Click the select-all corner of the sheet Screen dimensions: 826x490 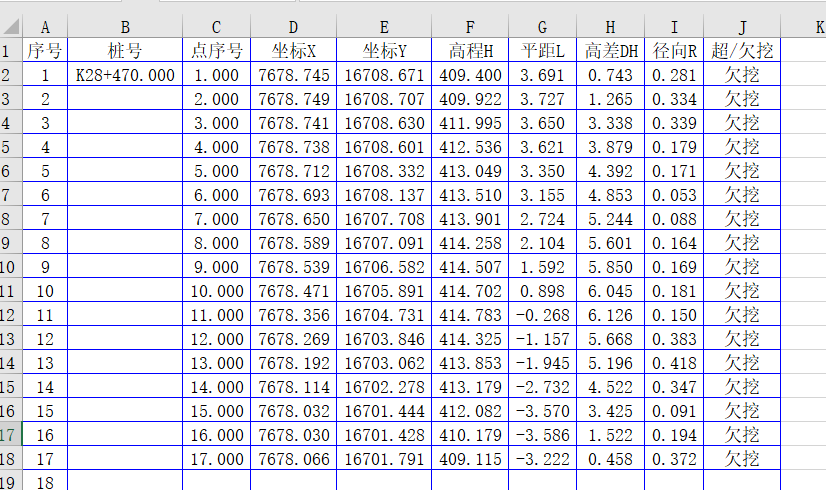(10, 28)
